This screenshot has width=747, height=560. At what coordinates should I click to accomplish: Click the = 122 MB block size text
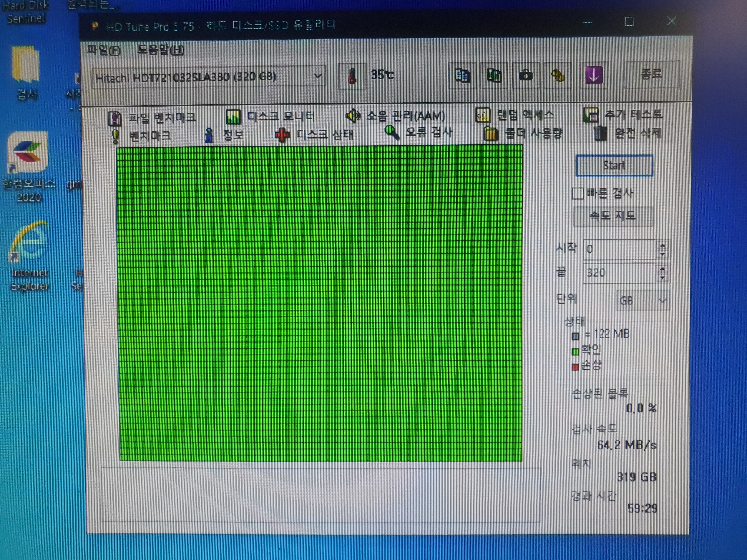click(x=607, y=334)
